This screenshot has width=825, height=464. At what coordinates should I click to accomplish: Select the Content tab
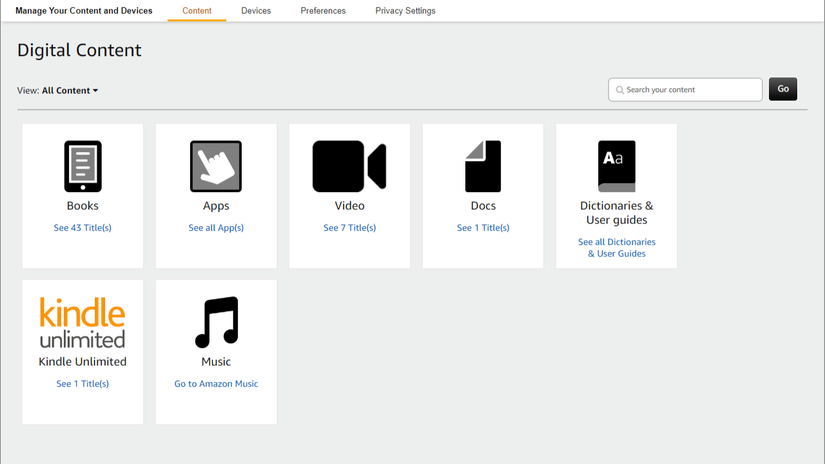tap(197, 11)
